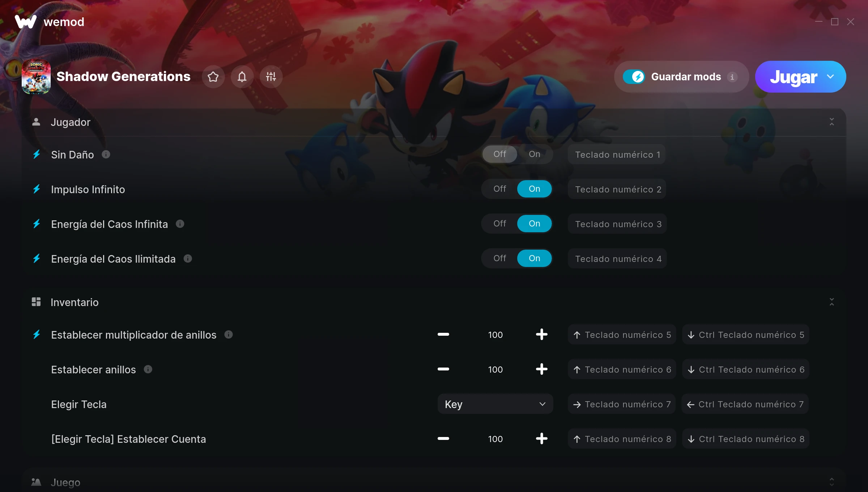Click the Establecer anillos value field
This screenshot has height=492, width=868.
pyautogui.click(x=495, y=369)
